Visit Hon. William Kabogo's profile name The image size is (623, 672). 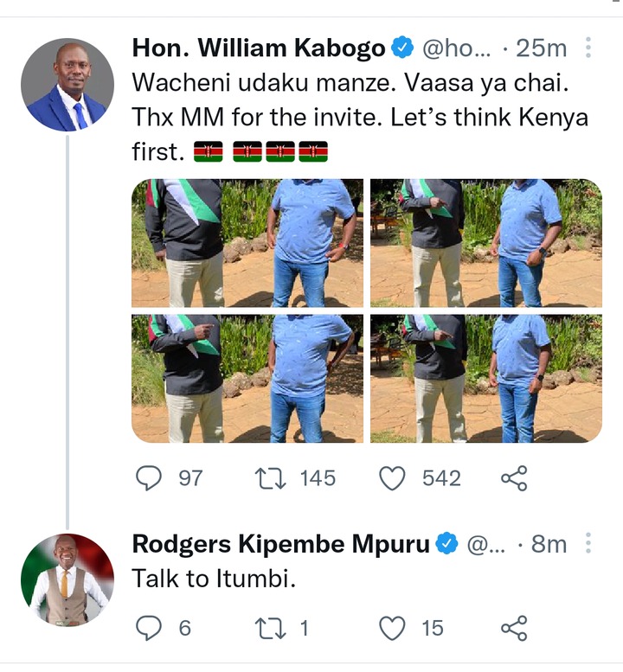259,48
